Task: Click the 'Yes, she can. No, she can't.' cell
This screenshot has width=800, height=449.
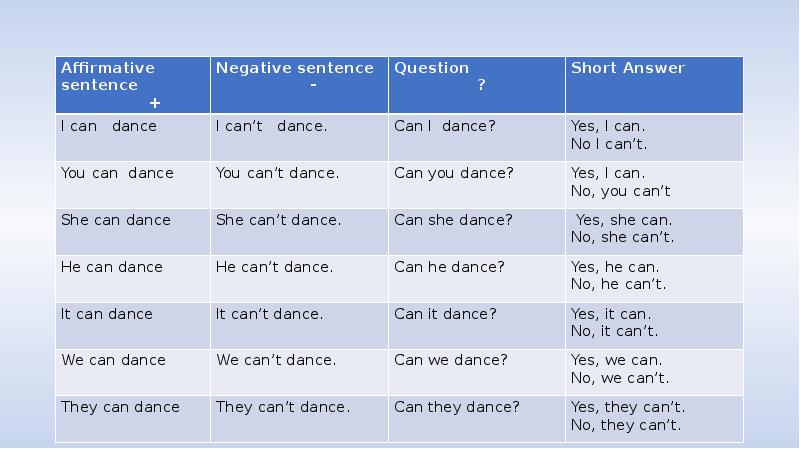Action: tap(654, 231)
